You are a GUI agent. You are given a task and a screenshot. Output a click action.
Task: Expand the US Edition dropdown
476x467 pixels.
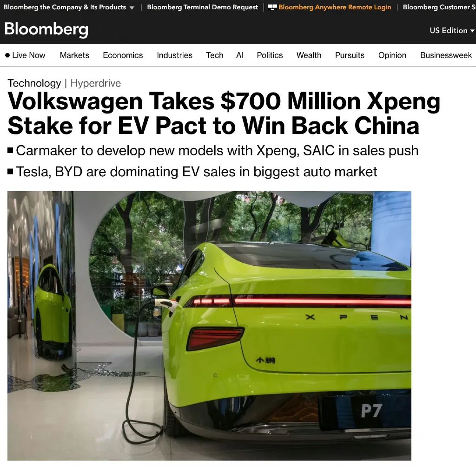point(451,30)
